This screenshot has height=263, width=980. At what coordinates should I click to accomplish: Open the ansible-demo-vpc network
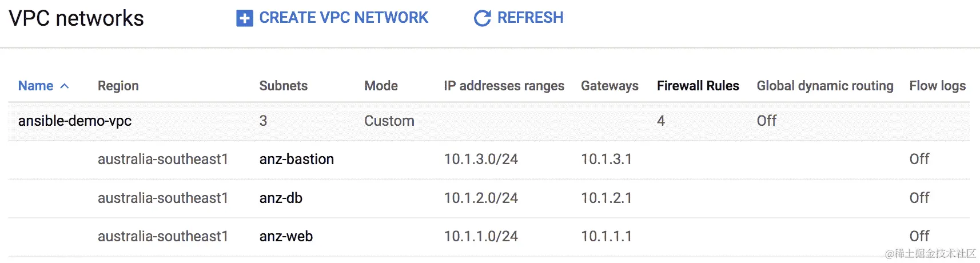click(75, 121)
